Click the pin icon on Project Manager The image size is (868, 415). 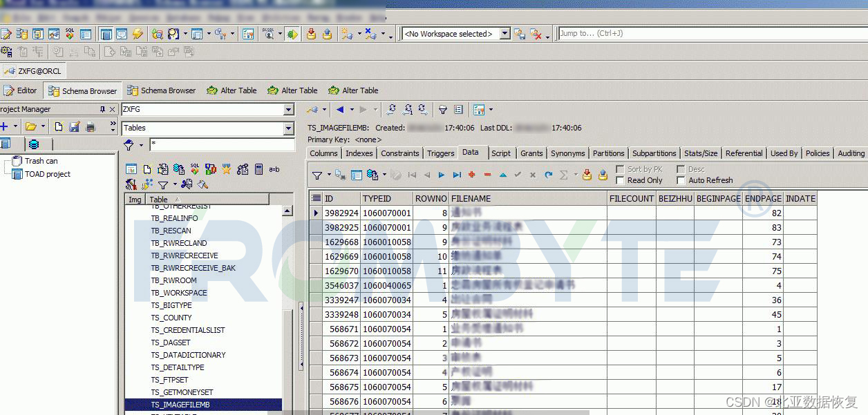[x=102, y=109]
